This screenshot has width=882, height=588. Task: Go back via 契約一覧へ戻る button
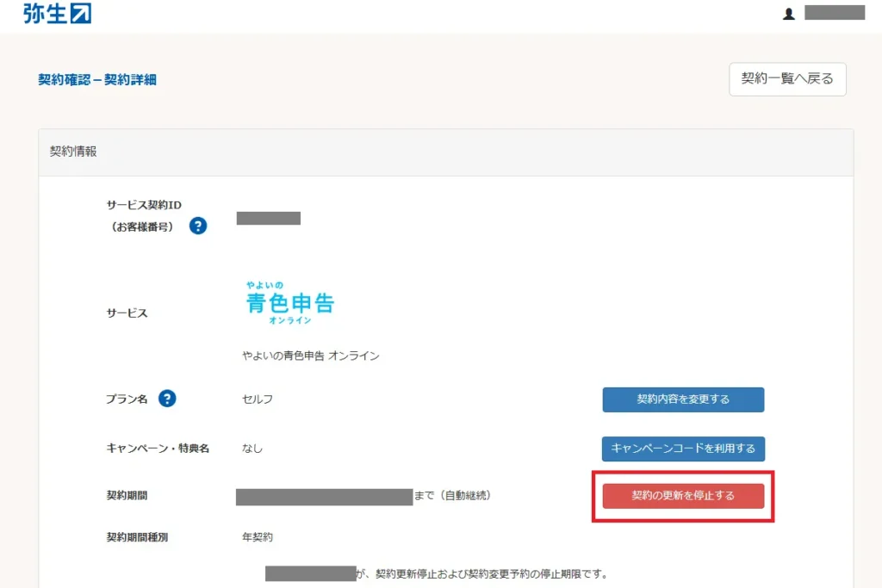pyautogui.click(x=787, y=79)
